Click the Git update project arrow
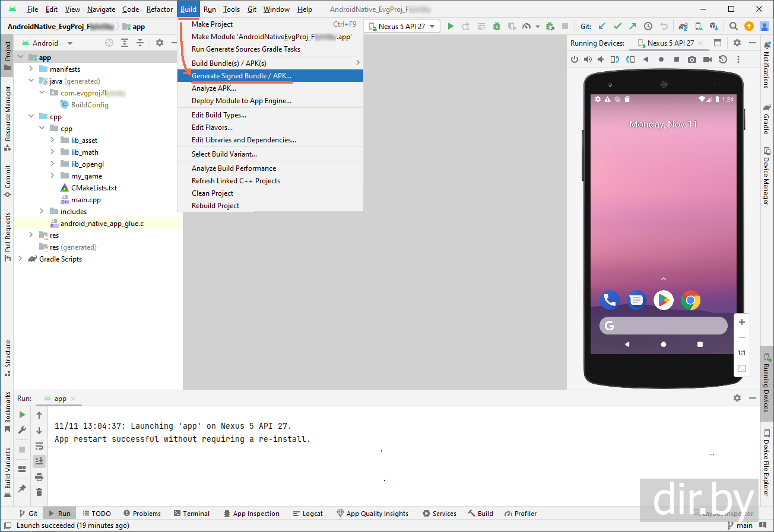774x532 pixels. [602, 26]
